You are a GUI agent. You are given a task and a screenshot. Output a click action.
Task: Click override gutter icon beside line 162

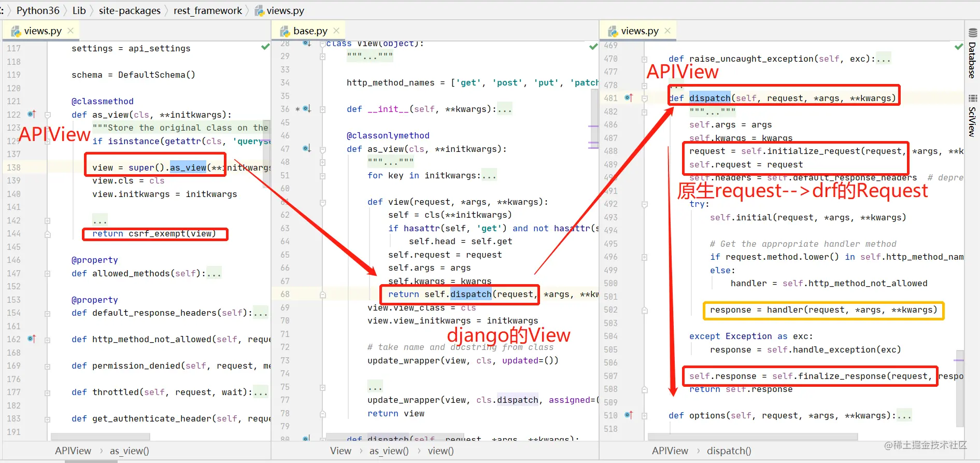pos(32,339)
